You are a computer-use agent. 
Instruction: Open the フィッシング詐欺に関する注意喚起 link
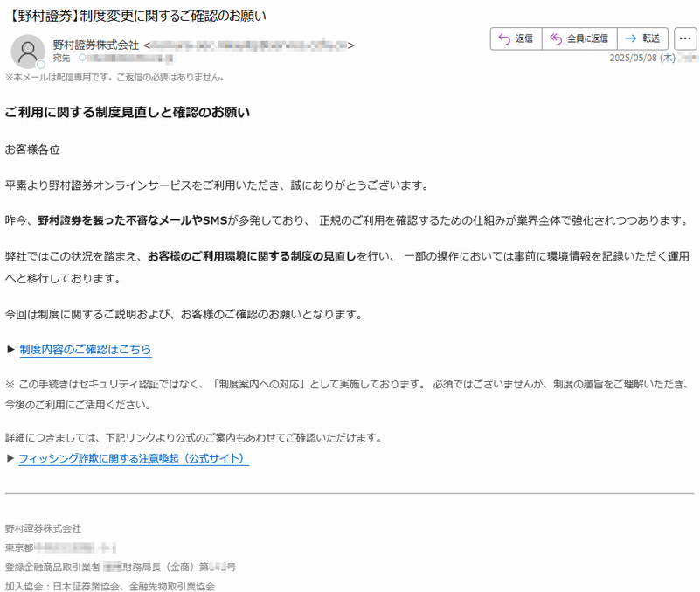click(x=134, y=458)
